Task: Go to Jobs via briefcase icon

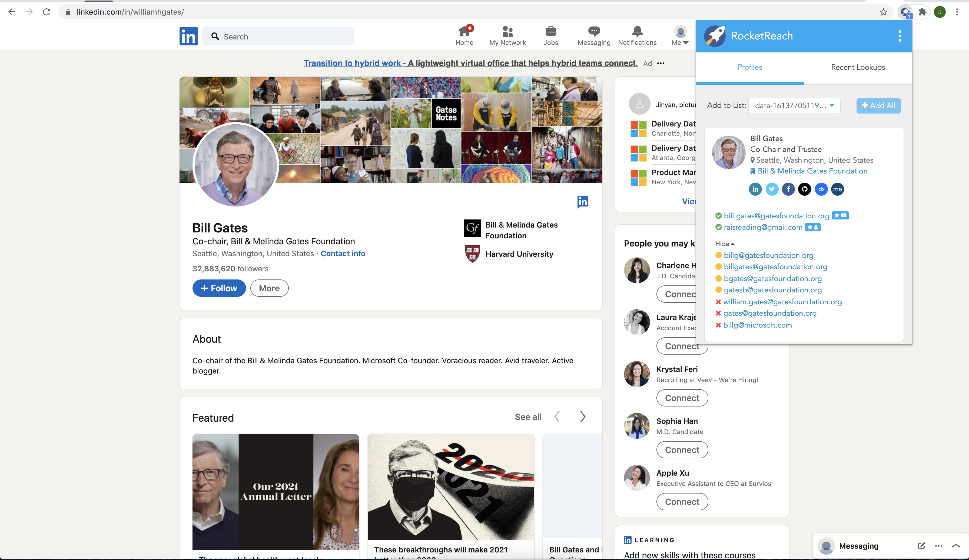Action: pyautogui.click(x=551, y=35)
